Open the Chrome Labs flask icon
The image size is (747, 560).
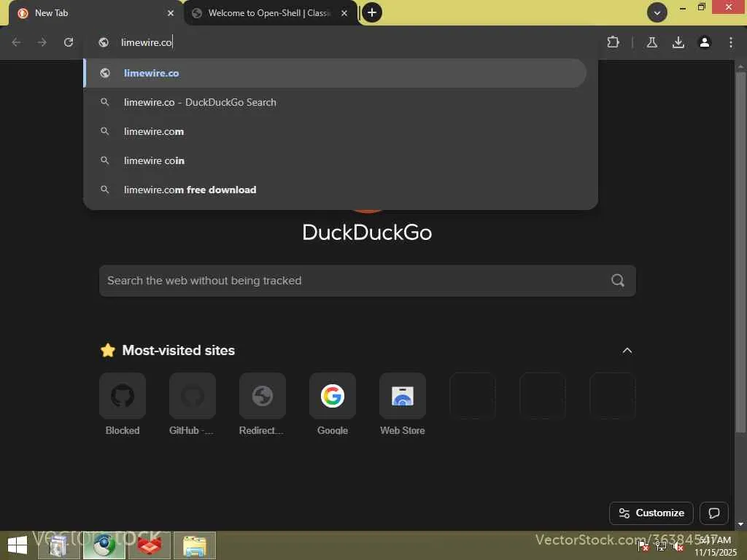[x=652, y=42]
